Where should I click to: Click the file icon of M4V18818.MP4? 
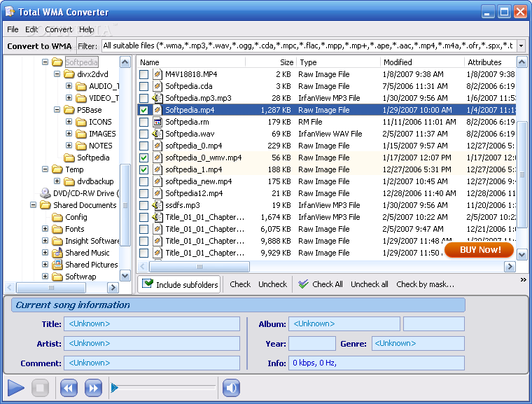point(157,74)
